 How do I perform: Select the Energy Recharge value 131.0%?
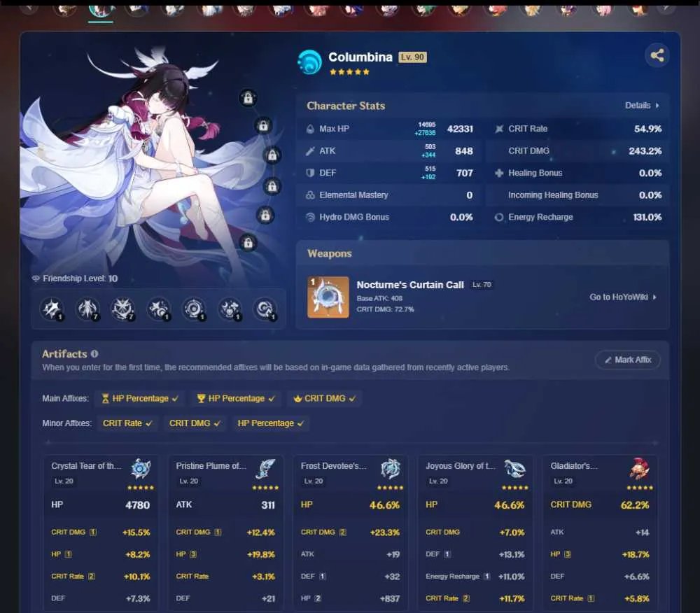coord(647,217)
